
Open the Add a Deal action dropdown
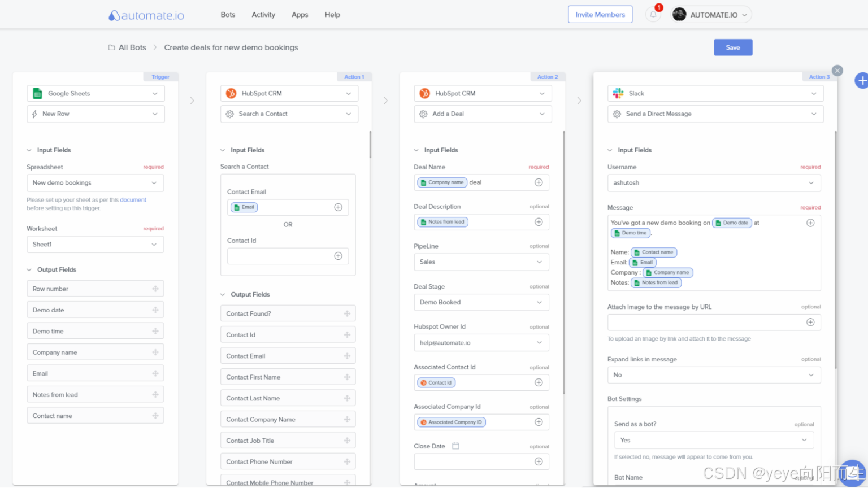(483, 114)
